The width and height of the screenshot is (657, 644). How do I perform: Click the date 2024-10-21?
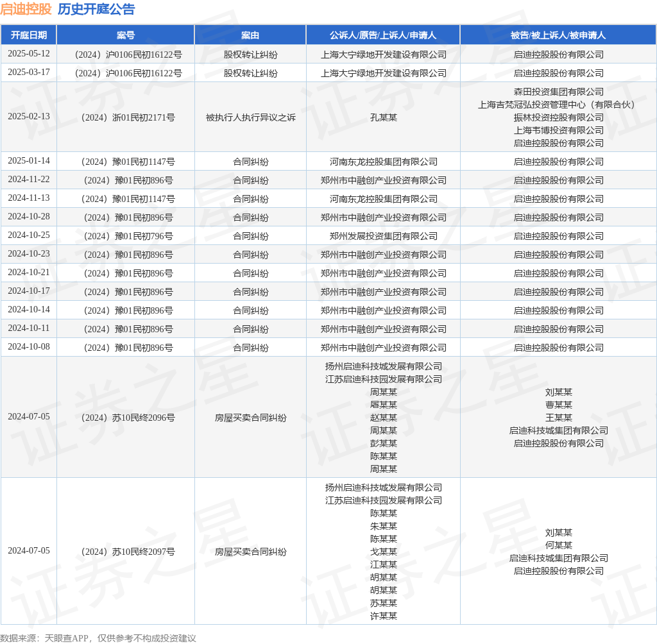tap(28, 273)
